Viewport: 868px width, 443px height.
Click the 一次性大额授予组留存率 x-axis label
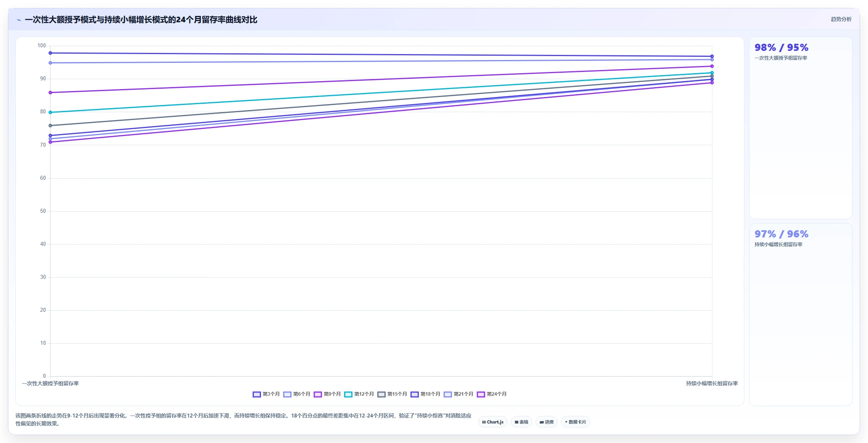[x=51, y=383]
